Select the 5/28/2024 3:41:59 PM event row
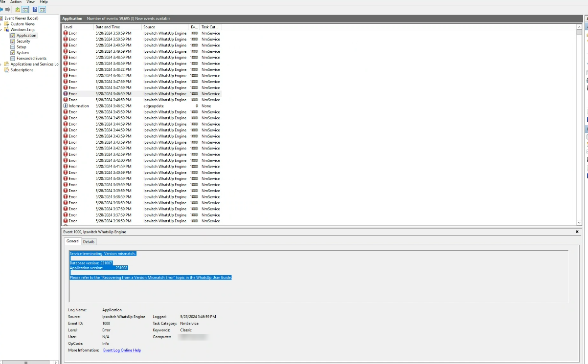This screenshot has height=364, width=588. (141, 167)
